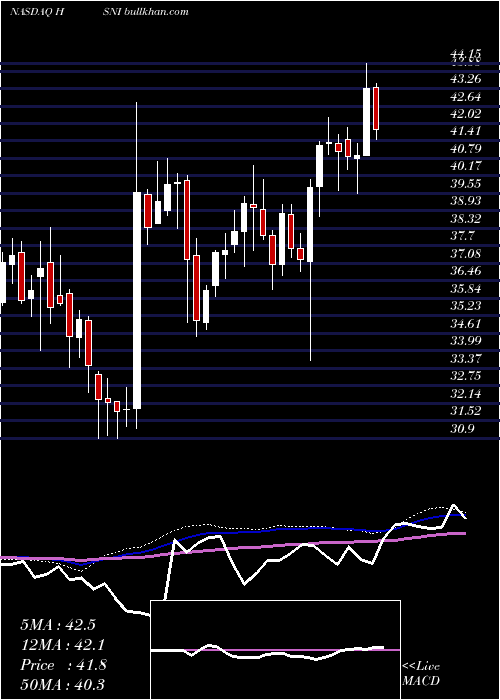Click the 32.75 price axis label
Image resolution: width=500 pixels, height=700 pixels.
coord(467,376)
